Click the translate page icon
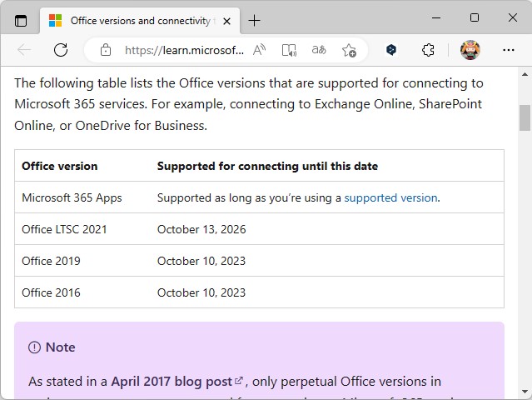The image size is (532, 400). point(319,50)
